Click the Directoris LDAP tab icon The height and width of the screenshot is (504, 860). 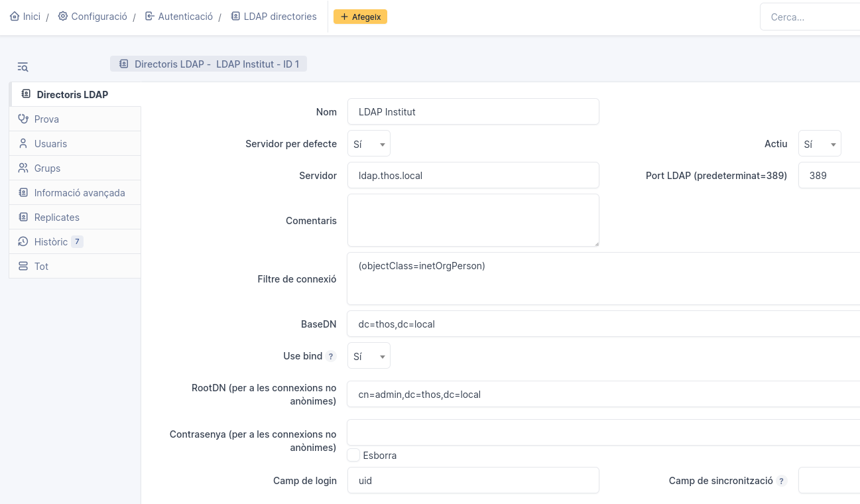[x=26, y=94]
